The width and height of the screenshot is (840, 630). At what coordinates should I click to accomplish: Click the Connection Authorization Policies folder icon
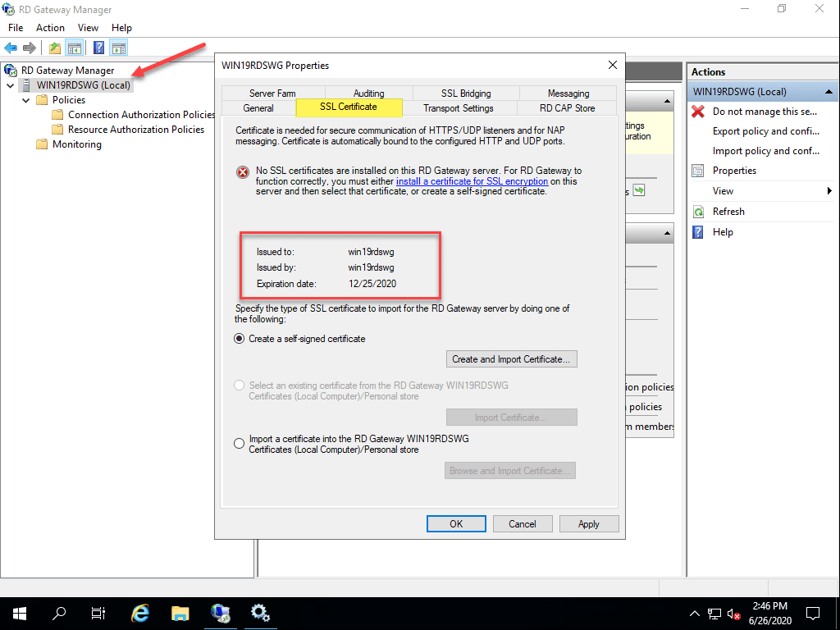point(57,115)
